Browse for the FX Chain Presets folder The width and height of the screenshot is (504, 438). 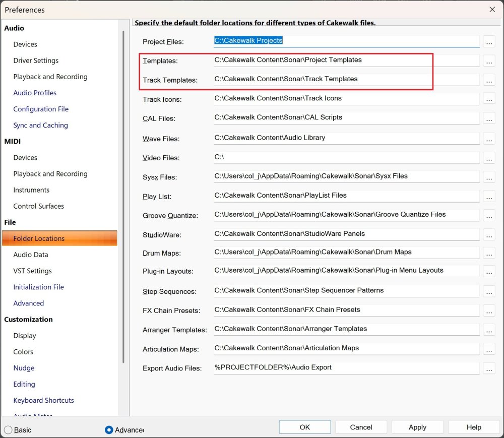point(488,310)
